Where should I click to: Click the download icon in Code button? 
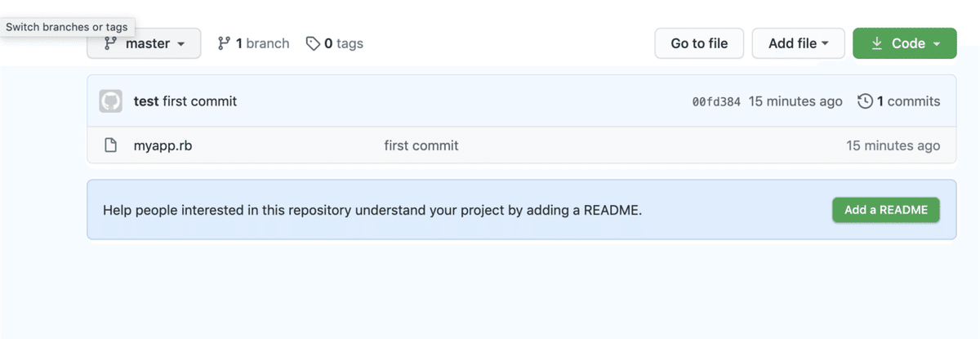(877, 43)
